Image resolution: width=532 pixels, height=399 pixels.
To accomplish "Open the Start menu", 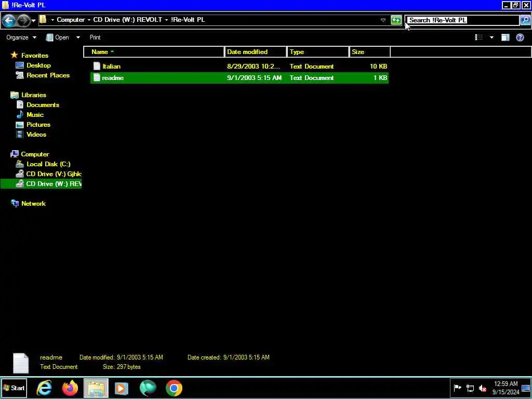I will tap(14, 388).
